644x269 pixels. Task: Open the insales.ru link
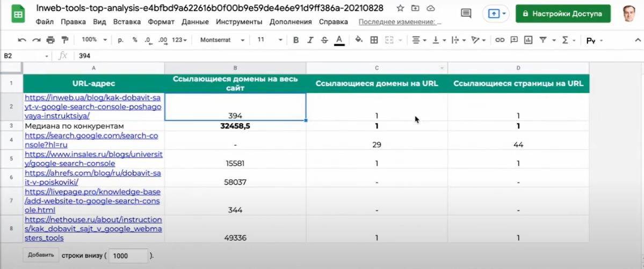93,159
